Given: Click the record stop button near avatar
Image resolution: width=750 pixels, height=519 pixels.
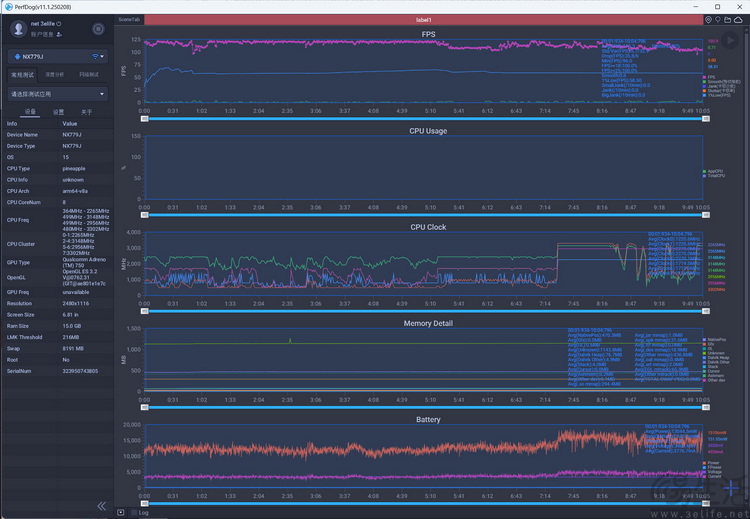Looking at the screenshot, I should 98,29.
